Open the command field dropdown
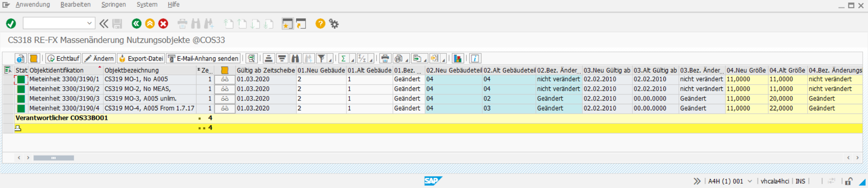This screenshot has width=868, height=188. (x=89, y=23)
